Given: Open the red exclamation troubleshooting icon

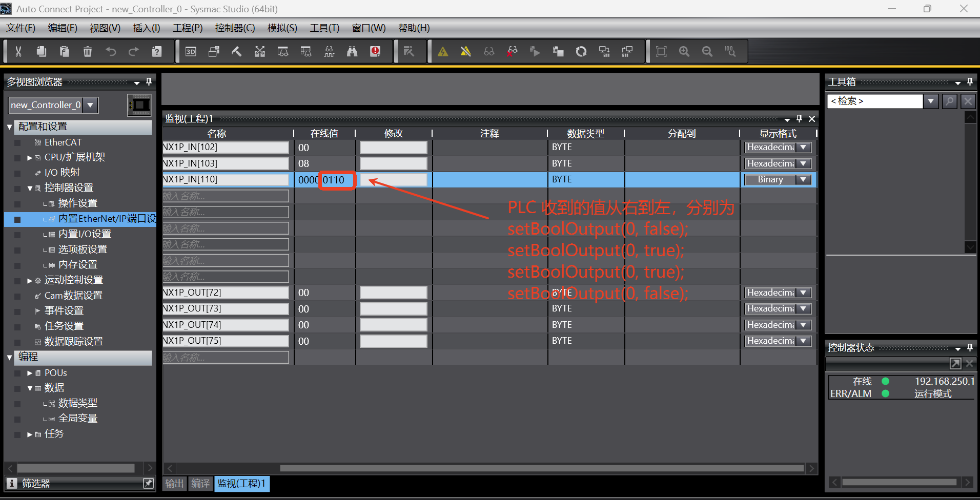Looking at the screenshot, I should [375, 51].
